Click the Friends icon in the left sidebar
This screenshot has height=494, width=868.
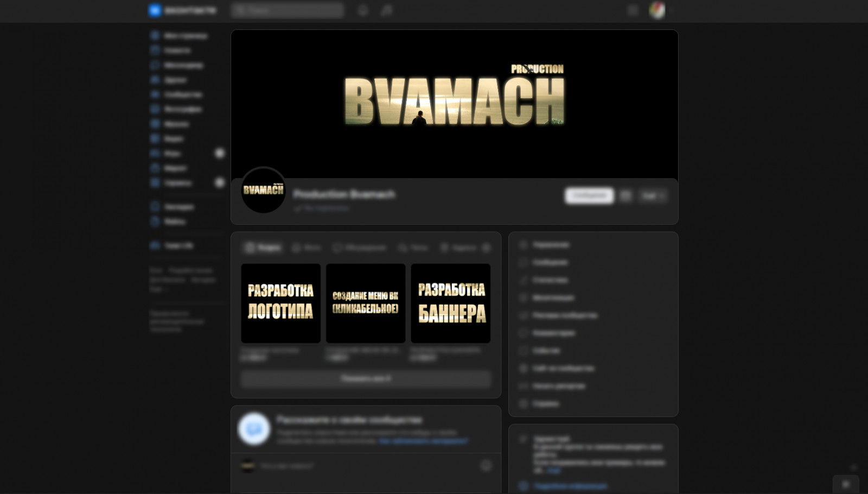155,79
